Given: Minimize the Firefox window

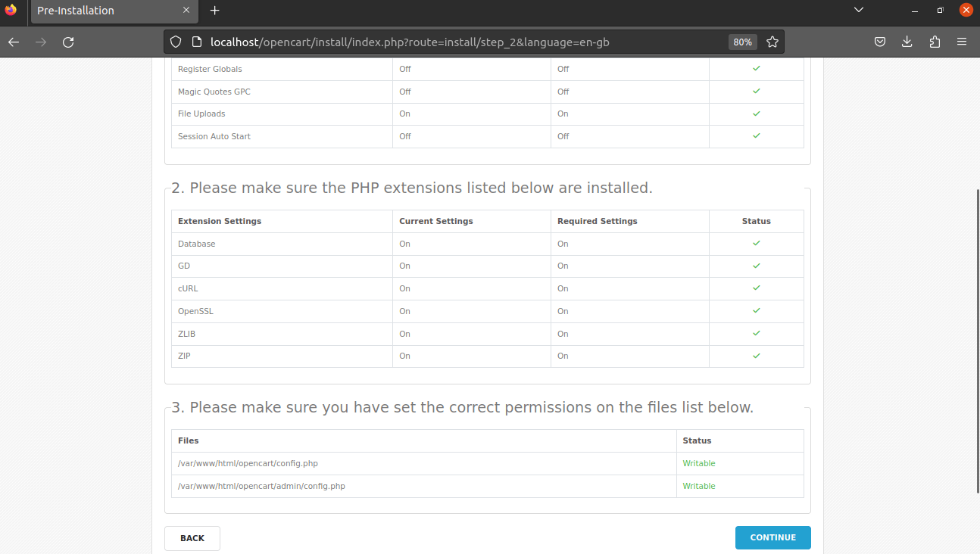Looking at the screenshot, I should coord(916,11).
